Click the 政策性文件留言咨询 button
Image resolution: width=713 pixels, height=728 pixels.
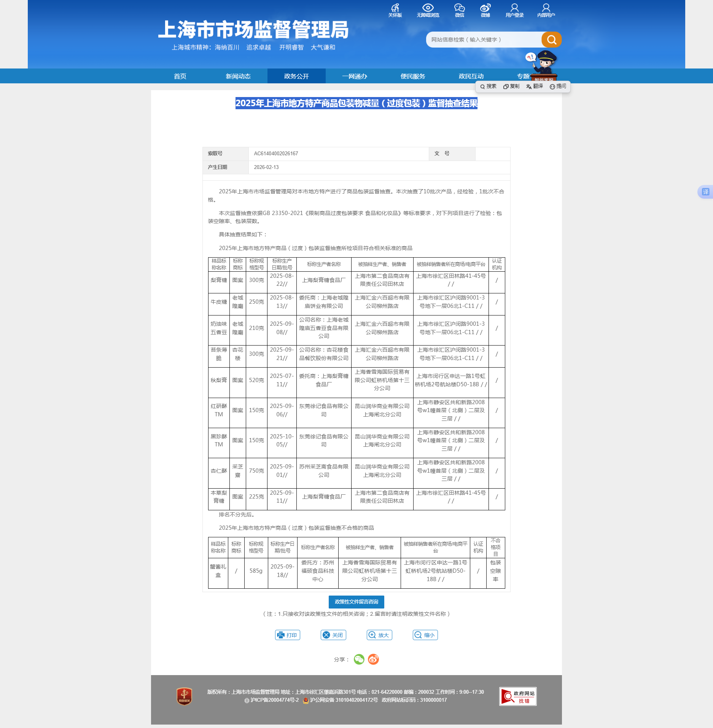(356, 602)
